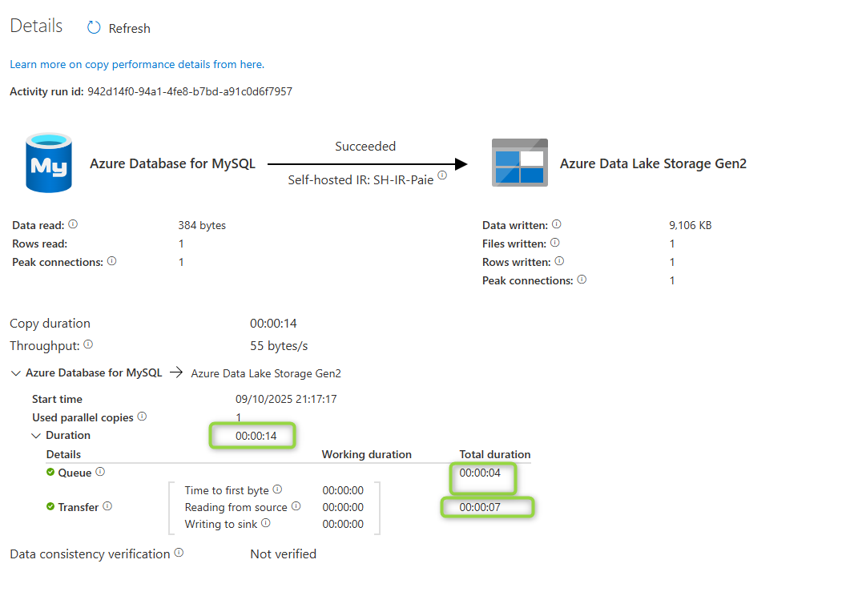The height and width of the screenshot is (616, 842).
Task: Click the Self-hosted IR: SH-IR-Paie label
Action: pyautogui.click(x=361, y=180)
